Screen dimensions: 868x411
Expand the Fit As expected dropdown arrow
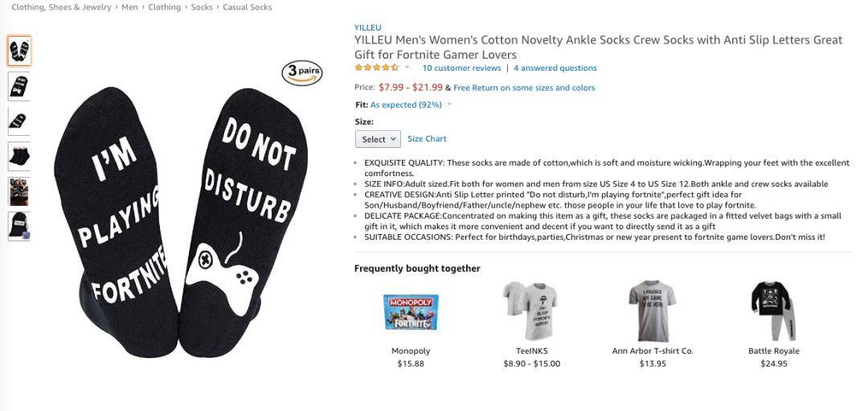(x=449, y=105)
